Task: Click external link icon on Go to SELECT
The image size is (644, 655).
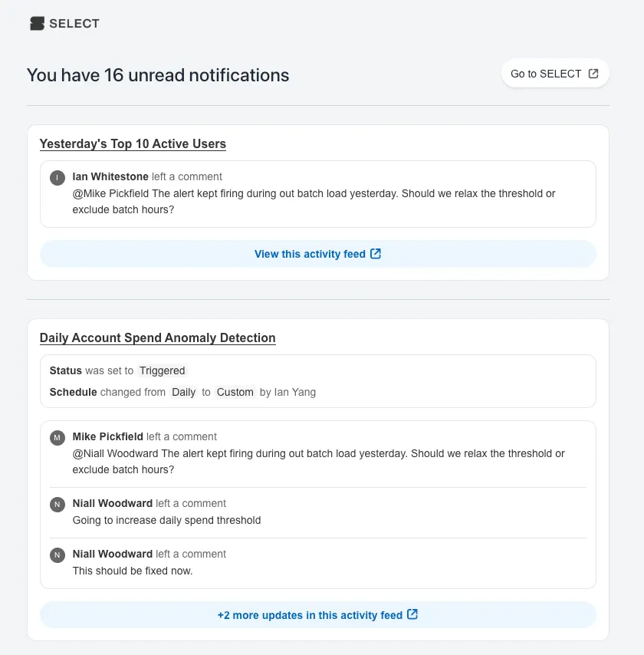Action: (x=593, y=74)
